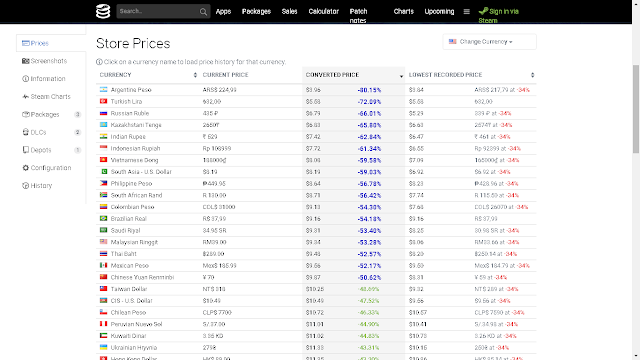640x360 pixels.
Task: Click the Saudi Riyal flag icon
Action: 104,230
